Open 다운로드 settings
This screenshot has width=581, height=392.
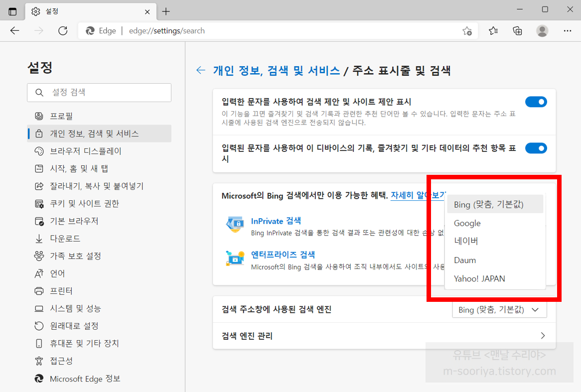pyautogui.click(x=99, y=238)
